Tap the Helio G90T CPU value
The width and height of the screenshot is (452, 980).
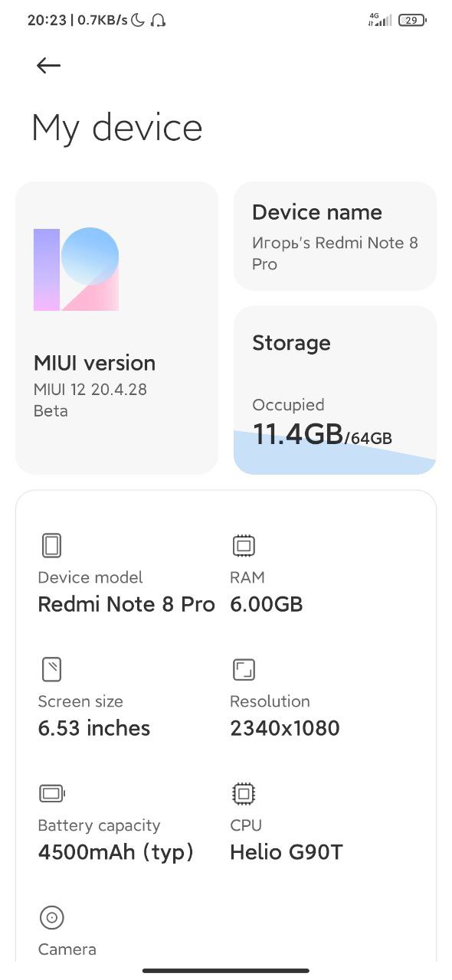click(287, 851)
